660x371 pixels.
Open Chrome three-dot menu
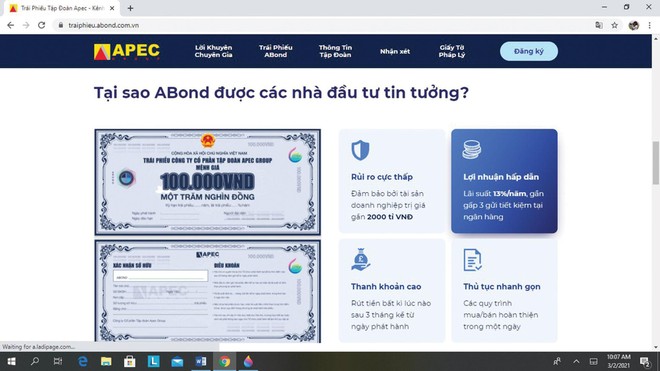649,25
